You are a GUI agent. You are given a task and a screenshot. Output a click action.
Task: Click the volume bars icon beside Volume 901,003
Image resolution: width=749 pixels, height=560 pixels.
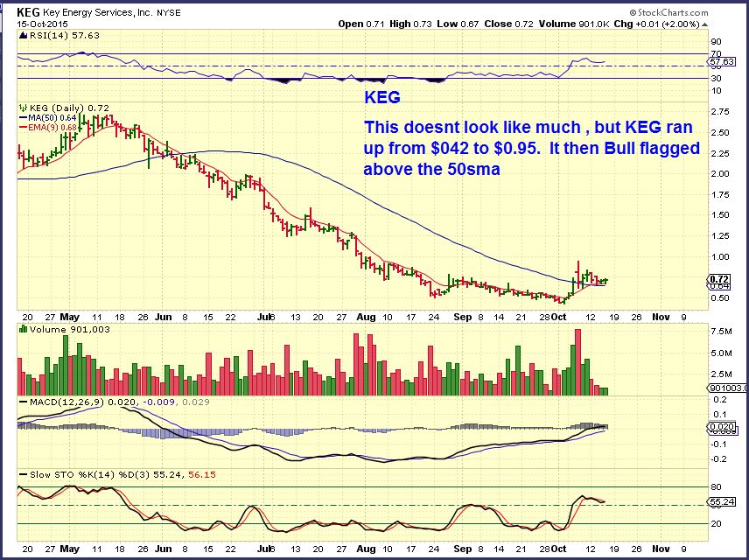click(x=23, y=329)
